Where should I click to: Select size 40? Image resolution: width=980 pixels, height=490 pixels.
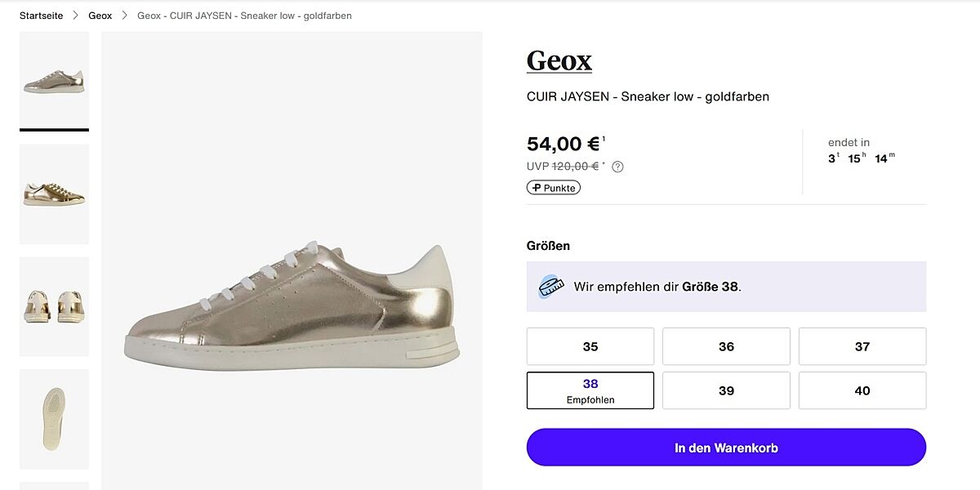coord(862,390)
